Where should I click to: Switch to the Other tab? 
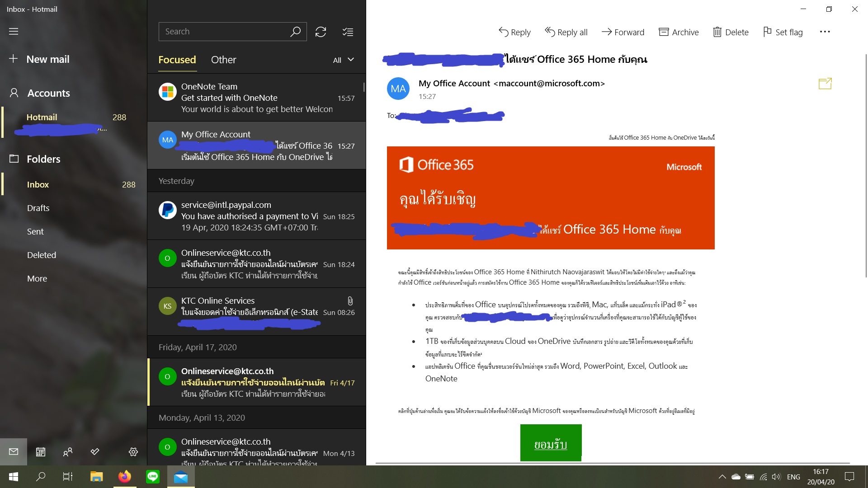click(224, 60)
